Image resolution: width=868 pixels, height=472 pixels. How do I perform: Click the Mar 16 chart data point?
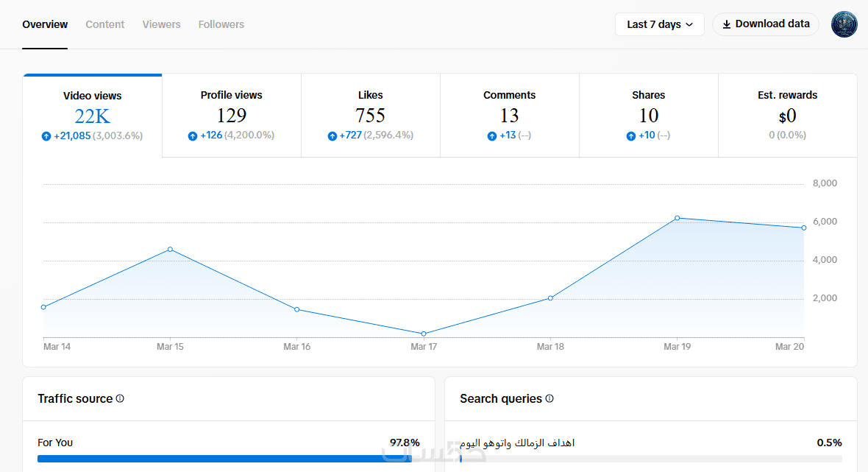click(297, 310)
